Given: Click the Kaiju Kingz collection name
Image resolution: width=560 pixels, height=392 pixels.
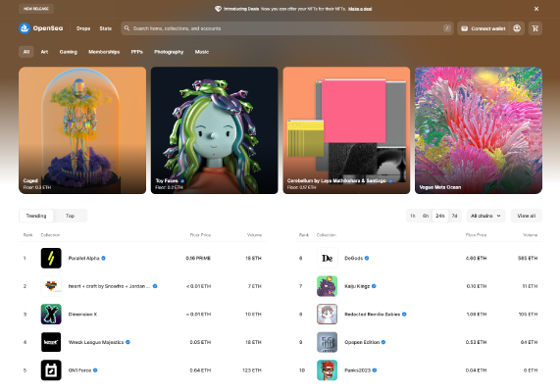Looking at the screenshot, I should point(357,286).
